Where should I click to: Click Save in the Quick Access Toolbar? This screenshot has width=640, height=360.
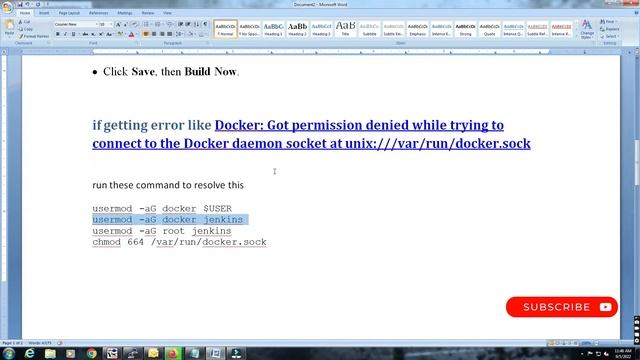coord(20,4)
